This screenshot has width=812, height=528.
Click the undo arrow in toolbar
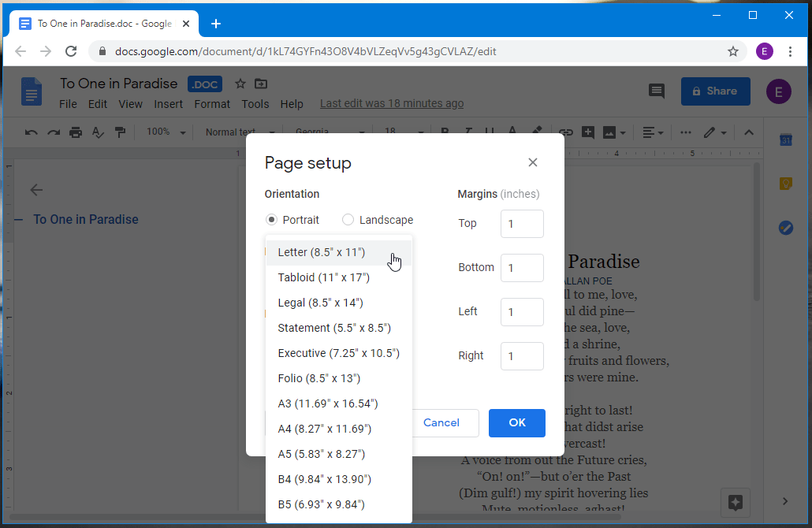pos(31,132)
